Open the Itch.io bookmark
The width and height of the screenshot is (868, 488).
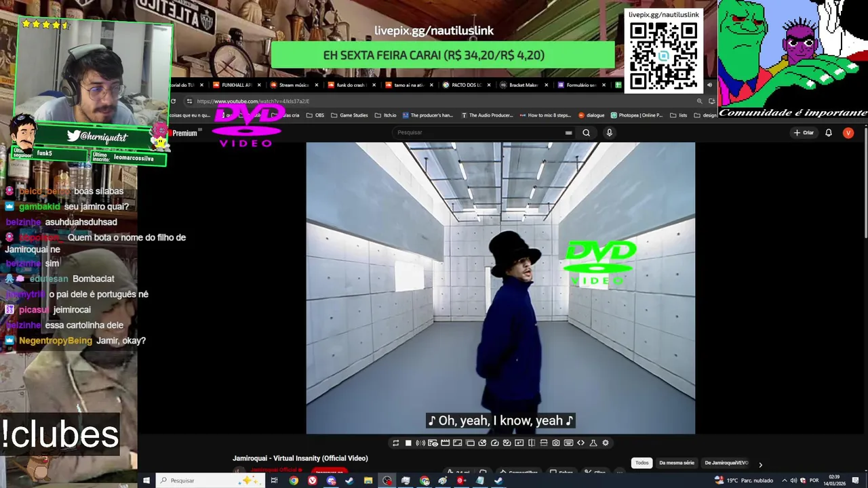pos(386,115)
